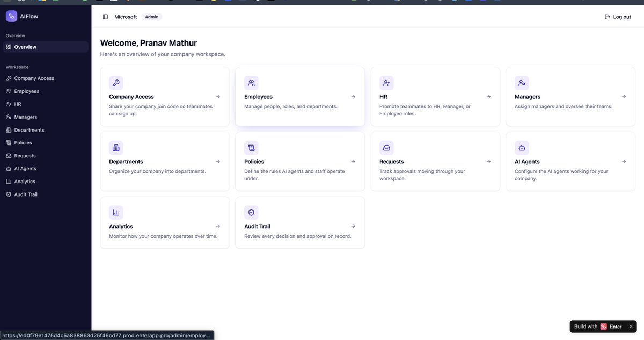This screenshot has height=340, width=644.
Task: Click the shield icon on Audit Trail card
Action: pos(251,212)
